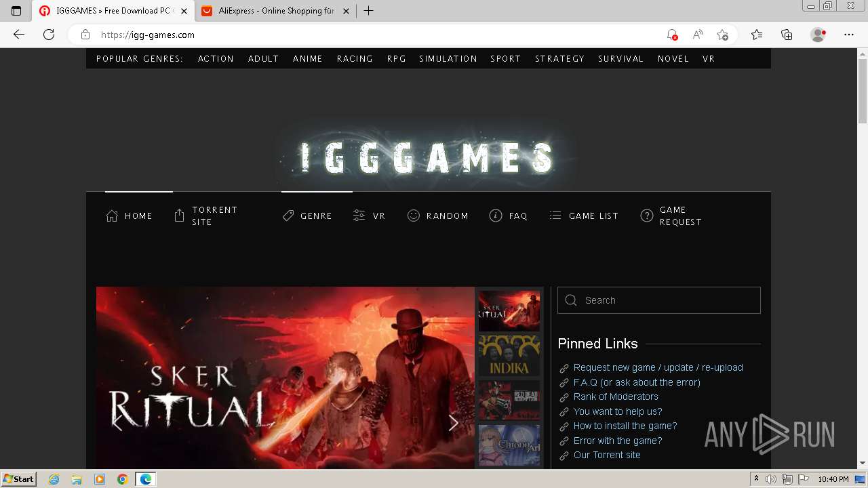The width and height of the screenshot is (868, 488).
Task: Open Collections icon in toolbar
Action: [787, 35]
